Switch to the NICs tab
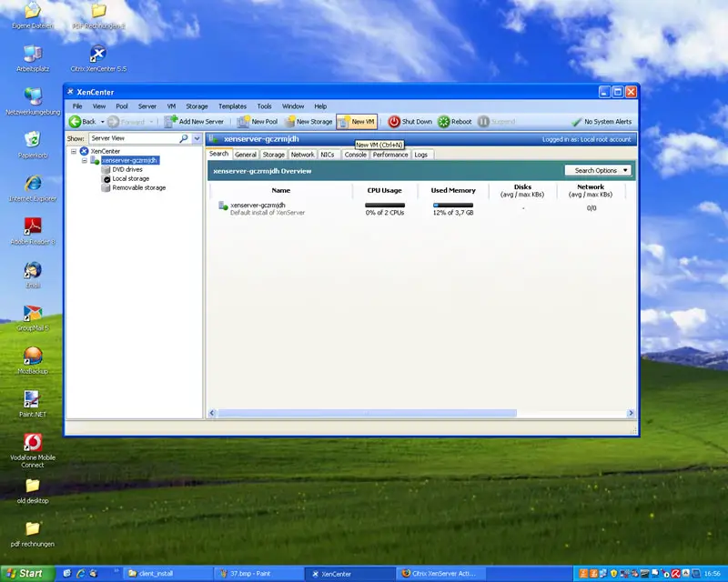The height and width of the screenshot is (582, 728). (x=328, y=155)
